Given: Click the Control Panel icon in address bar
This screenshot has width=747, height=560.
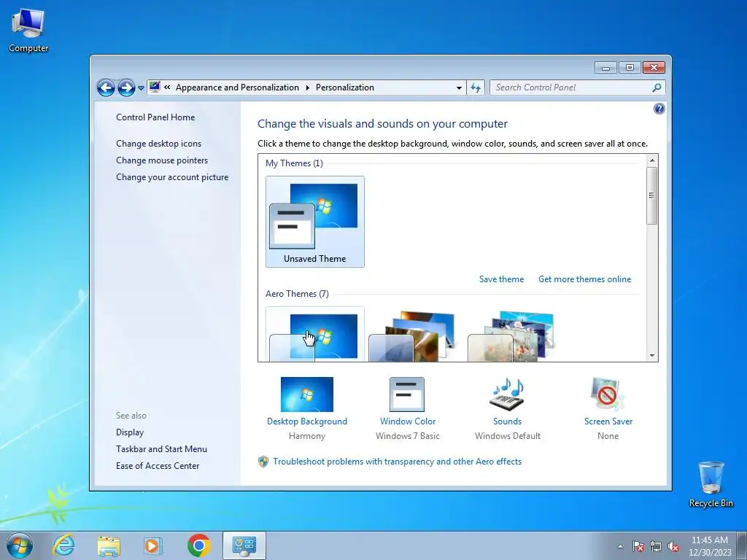Looking at the screenshot, I should tap(155, 87).
